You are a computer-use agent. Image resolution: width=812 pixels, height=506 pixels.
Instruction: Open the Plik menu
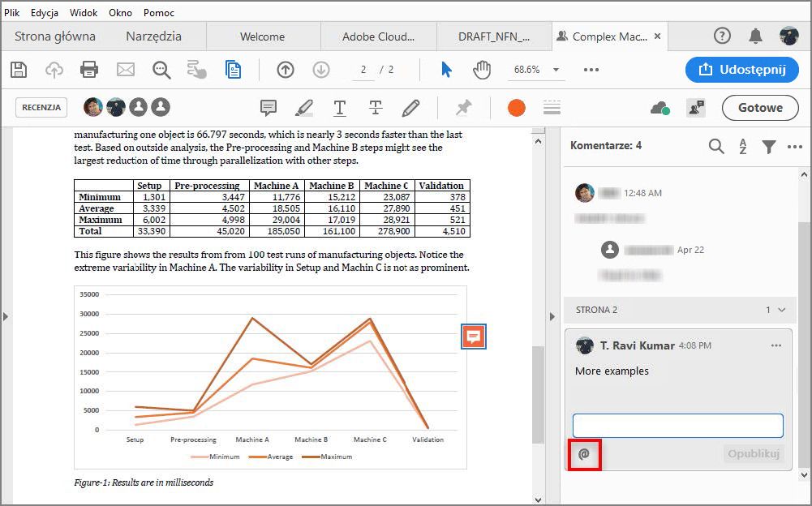pyautogui.click(x=11, y=12)
